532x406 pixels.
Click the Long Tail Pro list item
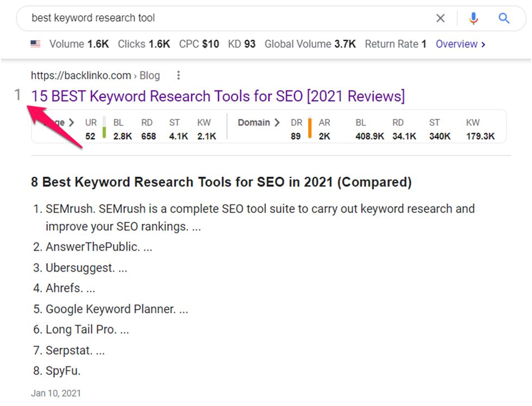coord(81,329)
